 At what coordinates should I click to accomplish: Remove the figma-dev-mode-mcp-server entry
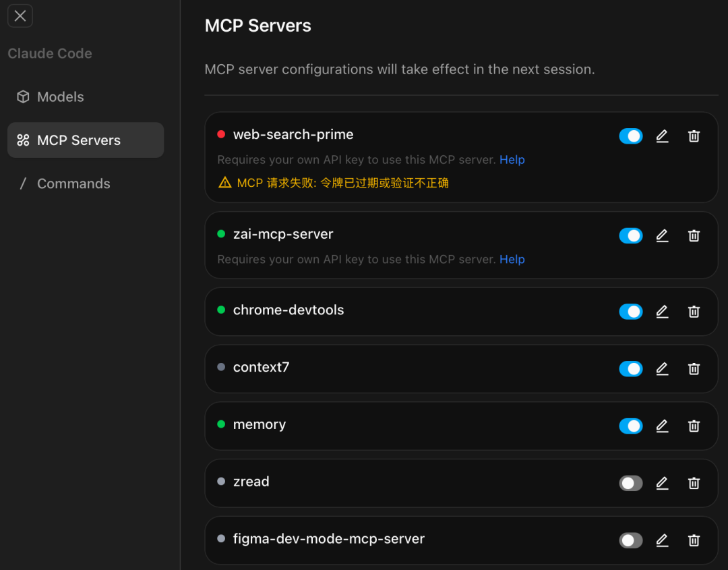click(x=694, y=540)
